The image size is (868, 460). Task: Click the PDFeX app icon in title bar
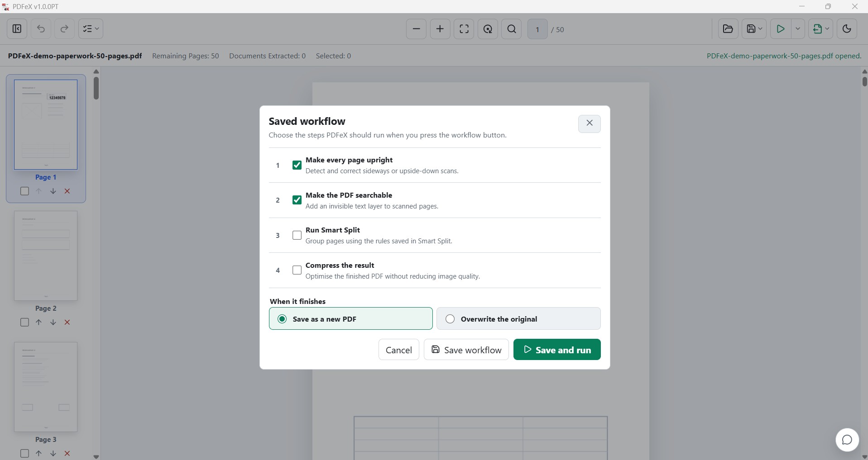(6, 7)
